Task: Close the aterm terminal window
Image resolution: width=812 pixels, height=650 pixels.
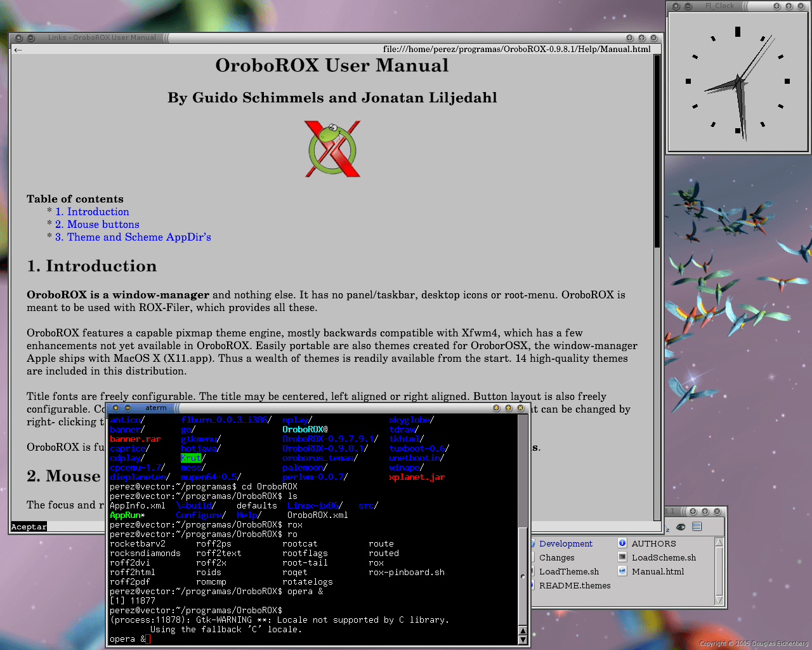Action: [520, 408]
